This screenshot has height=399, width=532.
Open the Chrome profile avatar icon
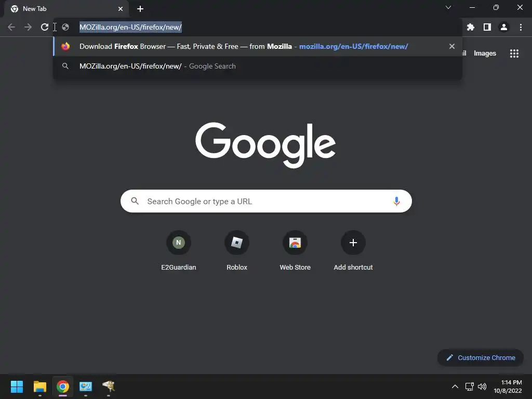pos(504,27)
